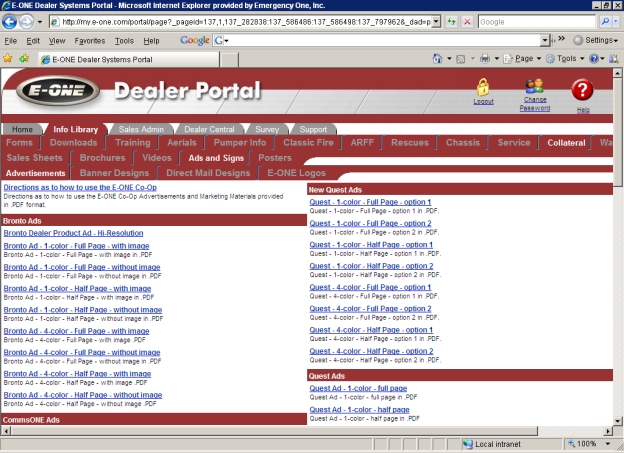Open the search provider dropdown arrow

click(x=616, y=21)
